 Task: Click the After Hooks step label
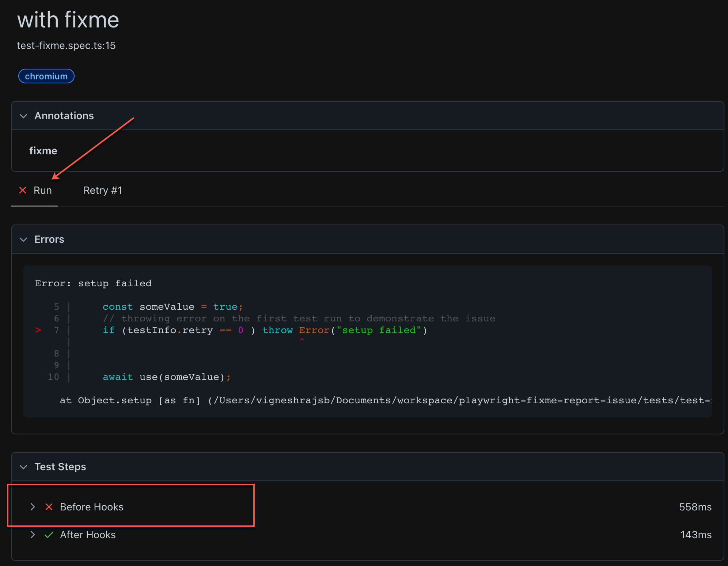click(88, 535)
